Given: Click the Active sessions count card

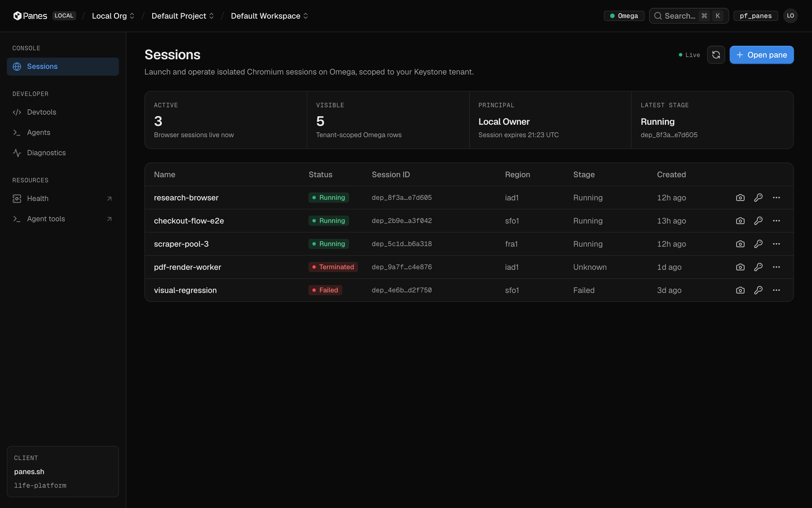Looking at the screenshot, I should [x=226, y=120].
